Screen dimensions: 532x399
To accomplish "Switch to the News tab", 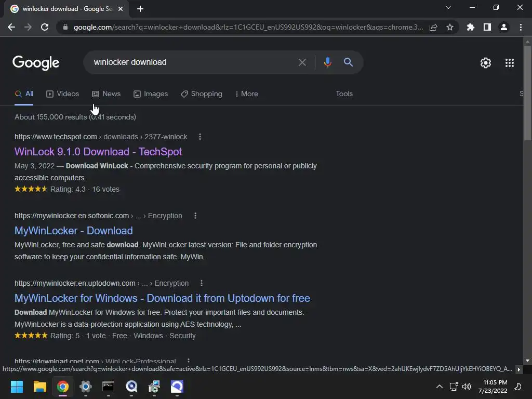I will [106, 94].
